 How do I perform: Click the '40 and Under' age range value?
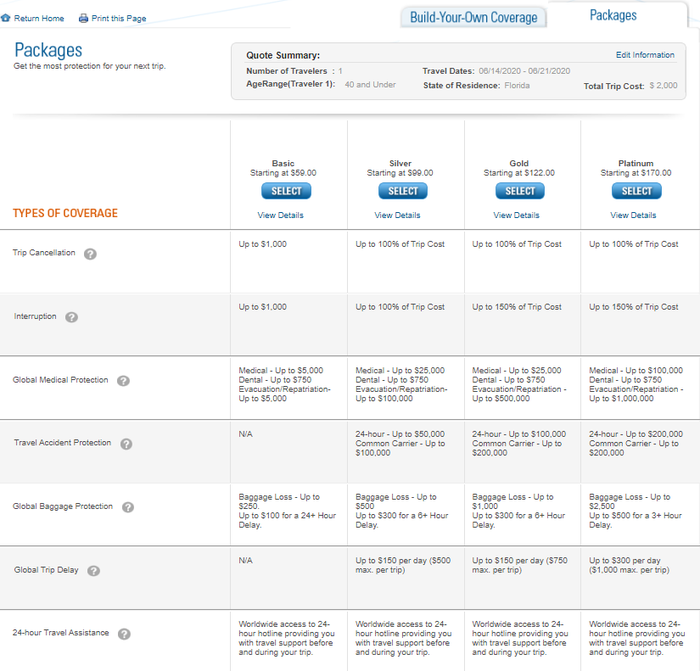370,84
